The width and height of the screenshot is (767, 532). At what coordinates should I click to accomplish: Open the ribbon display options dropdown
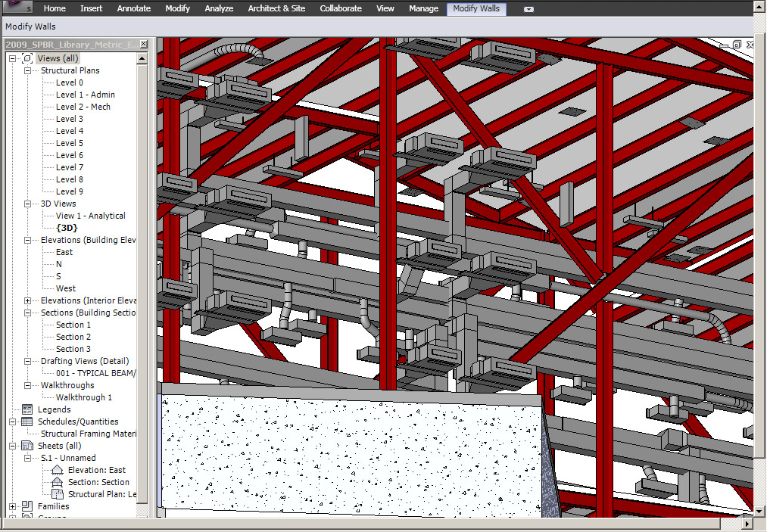[x=528, y=9]
